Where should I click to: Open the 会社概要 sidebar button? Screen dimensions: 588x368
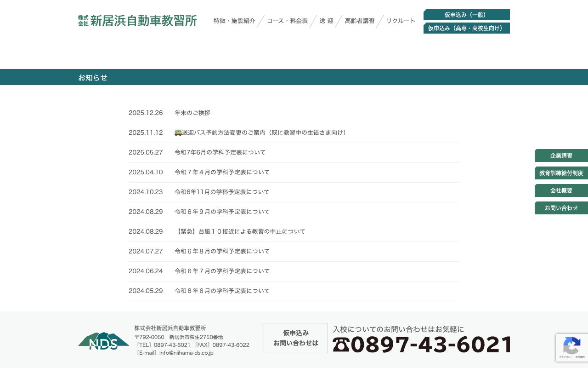pos(561,190)
